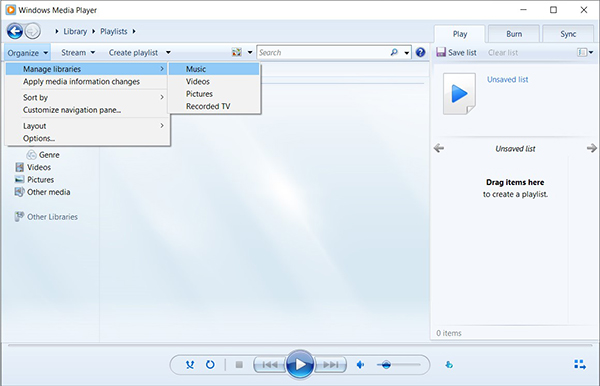Select Other Libraries in navigation pane
This screenshot has width=600, height=386.
tap(46, 217)
